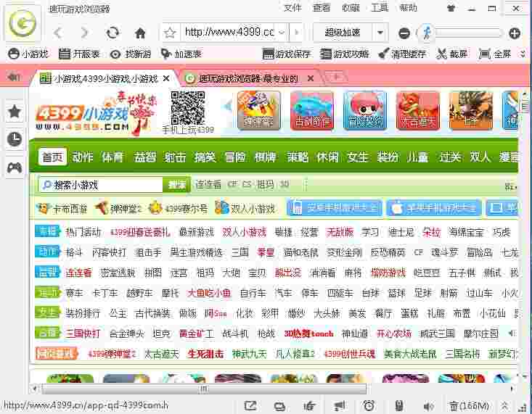This screenshot has height=414, width=532.
Task: Expand the 超级加速 dropdown arrow
Action: point(380,33)
